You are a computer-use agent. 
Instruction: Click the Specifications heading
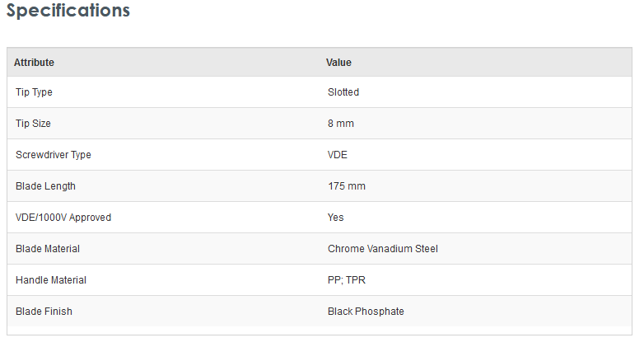click(x=68, y=12)
